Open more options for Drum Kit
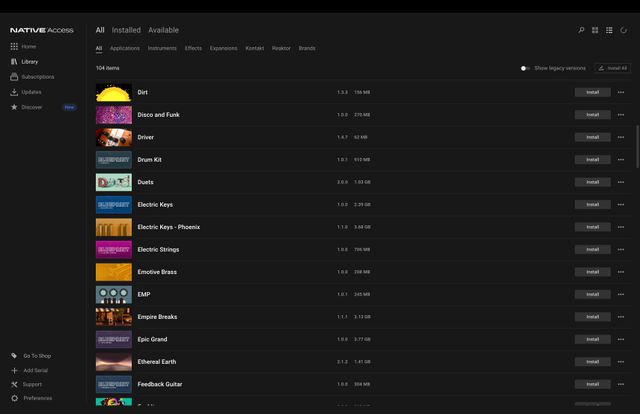The image size is (640, 414). (x=621, y=160)
